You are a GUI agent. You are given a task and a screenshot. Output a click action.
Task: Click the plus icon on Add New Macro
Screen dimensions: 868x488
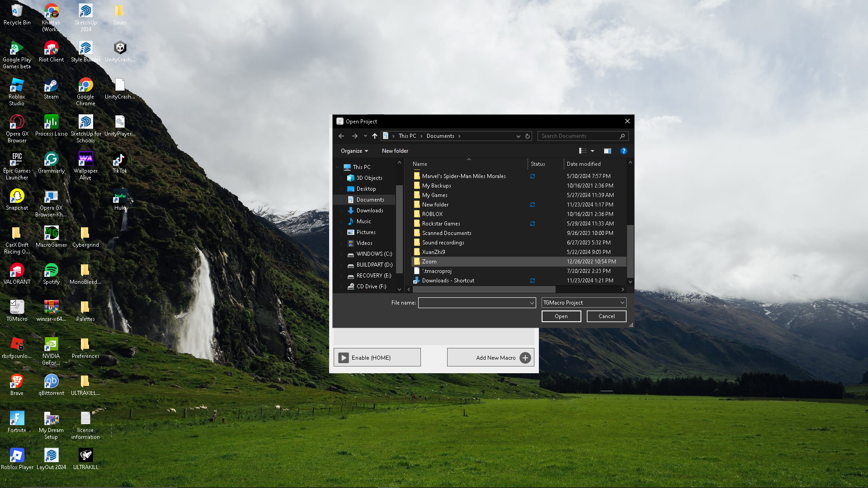pos(525,358)
